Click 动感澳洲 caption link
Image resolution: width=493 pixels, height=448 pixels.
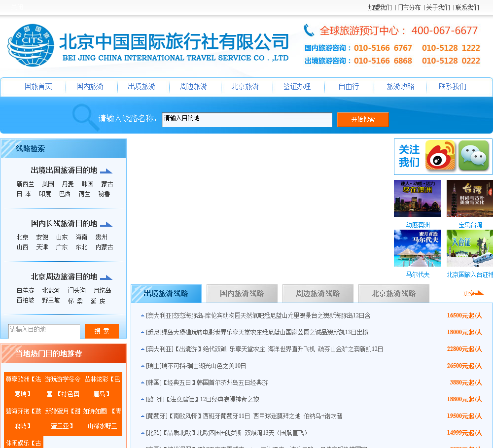418,225
